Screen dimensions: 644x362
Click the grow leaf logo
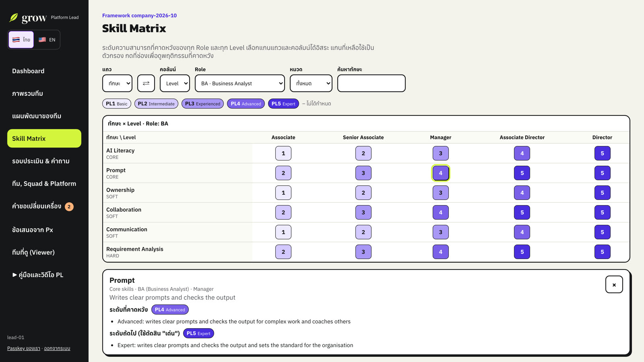click(x=14, y=18)
